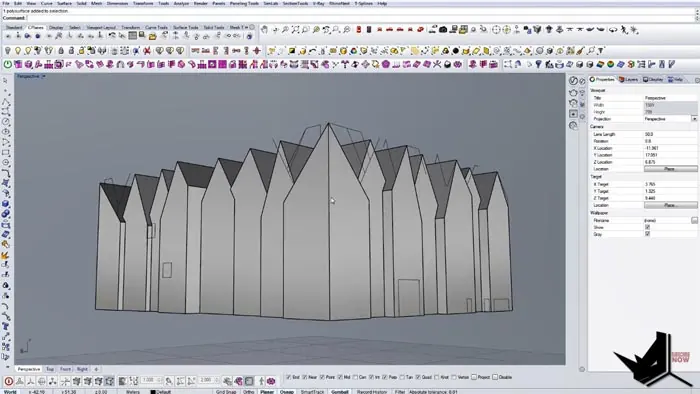Switch to the Solid Tools toolbar tab
Image resolution: width=700 pixels, height=394 pixels.
coord(214,28)
